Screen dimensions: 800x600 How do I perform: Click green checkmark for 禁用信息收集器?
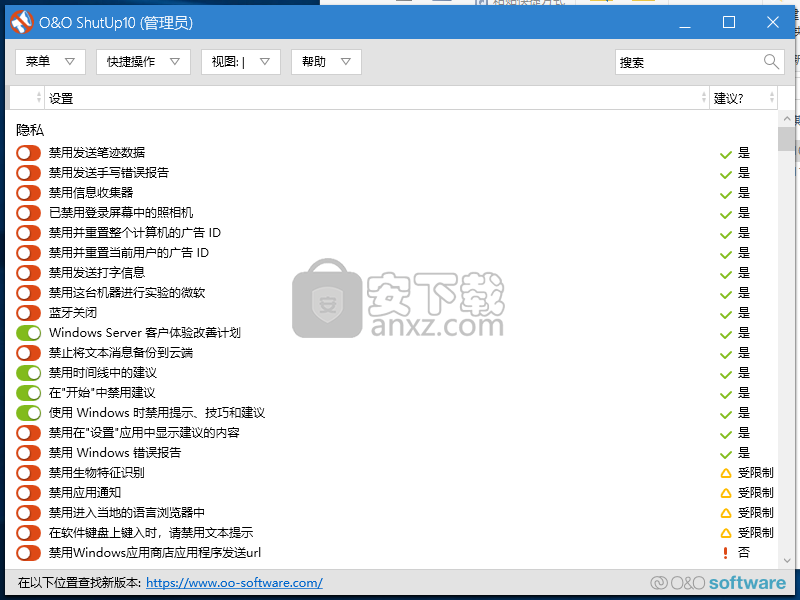(726, 193)
